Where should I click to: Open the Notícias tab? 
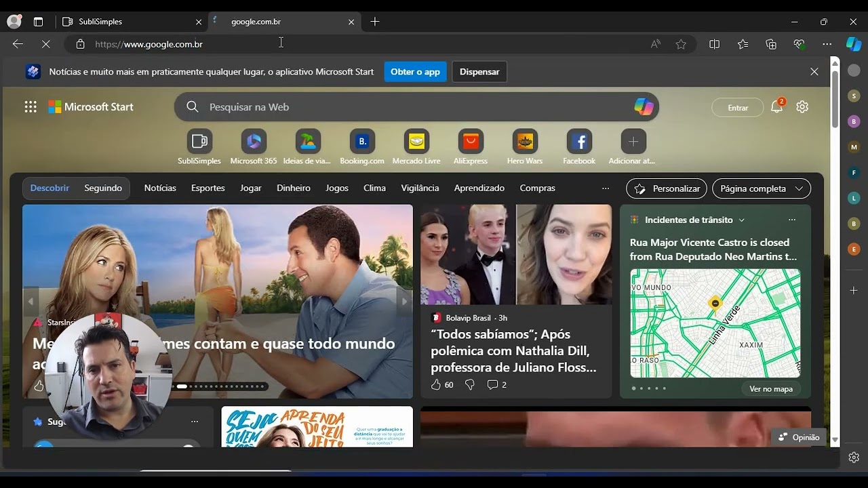(x=160, y=188)
